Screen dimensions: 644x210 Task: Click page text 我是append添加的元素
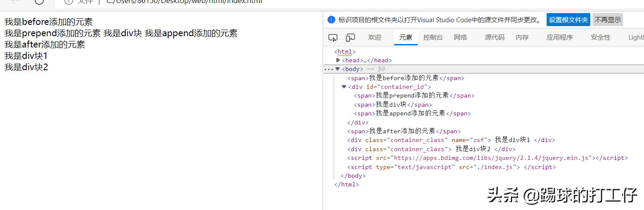click(191, 33)
